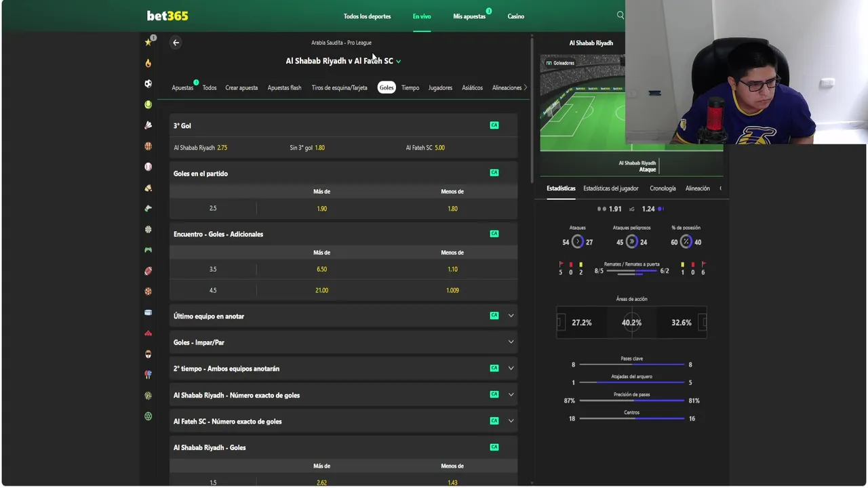Choose the motor racing helmet icon
The height and width of the screenshot is (488, 868).
(x=148, y=354)
